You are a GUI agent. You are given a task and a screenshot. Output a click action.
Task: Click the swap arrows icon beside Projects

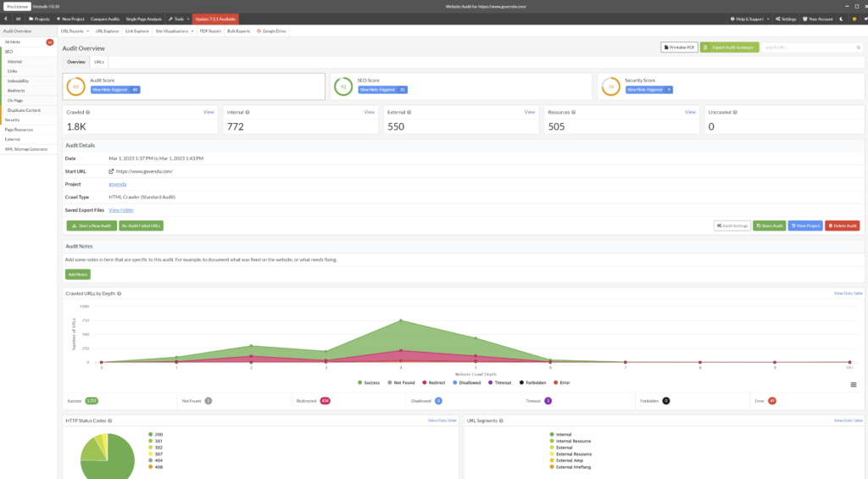pos(19,19)
